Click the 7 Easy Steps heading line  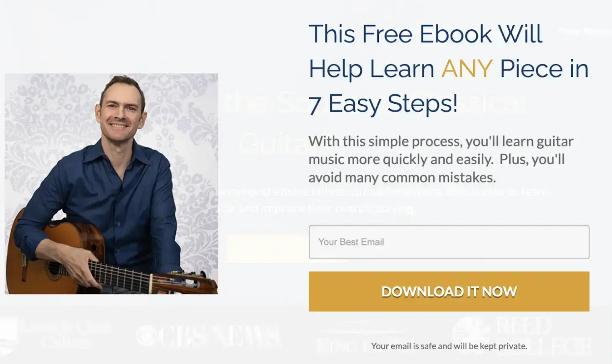click(383, 104)
